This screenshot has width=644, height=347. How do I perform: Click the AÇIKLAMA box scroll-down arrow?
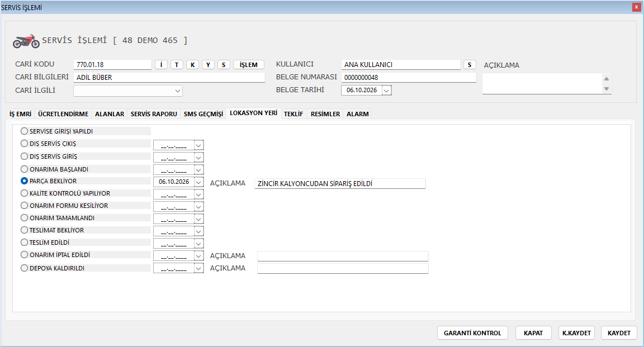tap(606, 89)
